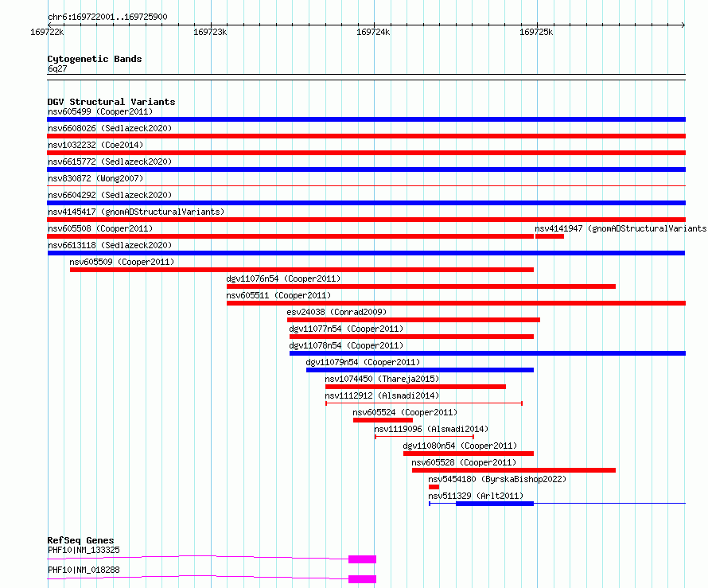Select the 6q27 cytogenetic band label
This screenshot has height=588, width=708.
coord(57,68)
